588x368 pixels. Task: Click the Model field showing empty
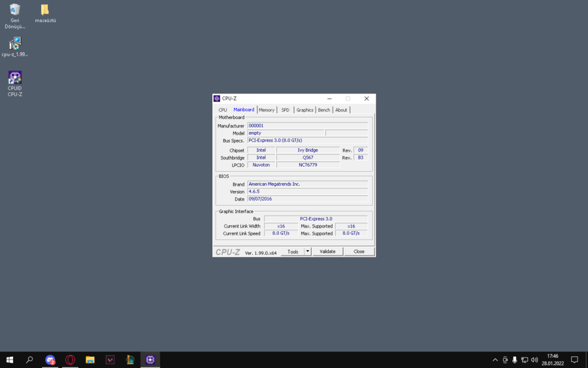286,133
